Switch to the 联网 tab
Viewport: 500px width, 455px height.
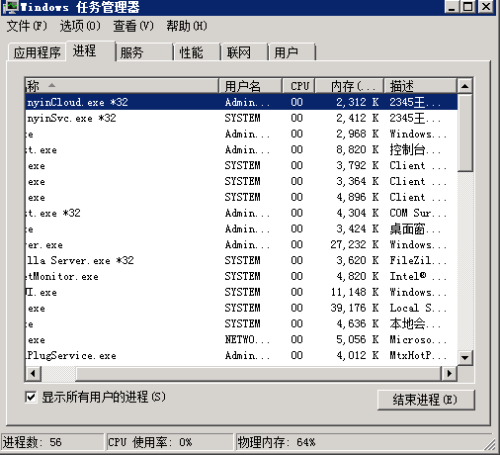tap(244, 52)
